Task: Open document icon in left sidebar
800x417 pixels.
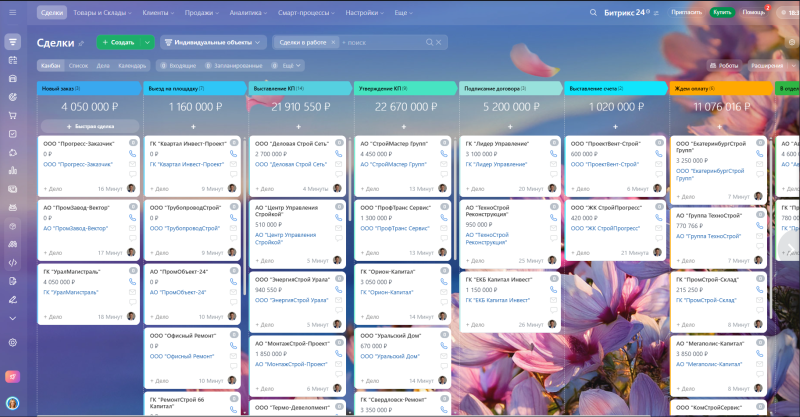Action: point(13,281)
